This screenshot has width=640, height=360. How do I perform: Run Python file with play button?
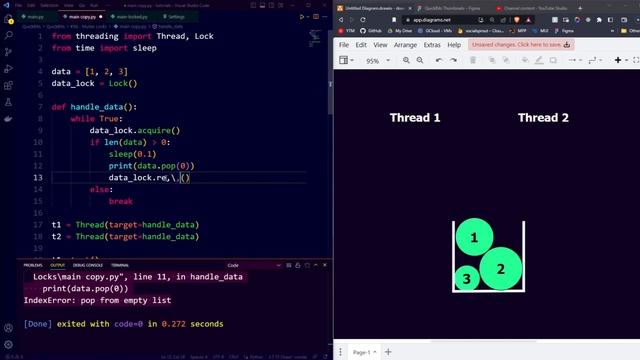click(x=302, y=17)
